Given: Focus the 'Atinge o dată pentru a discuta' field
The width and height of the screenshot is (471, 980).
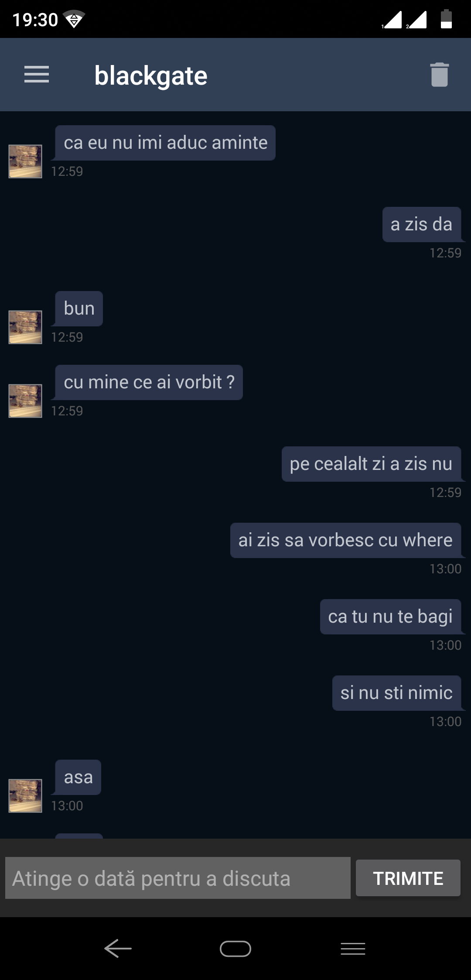Looking at the screenshot, I should 178,878.
